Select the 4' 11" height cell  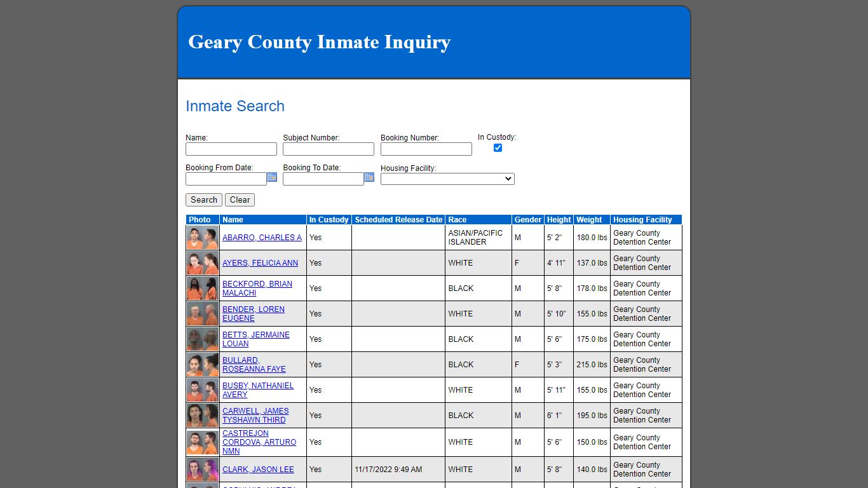pos(559,263)
